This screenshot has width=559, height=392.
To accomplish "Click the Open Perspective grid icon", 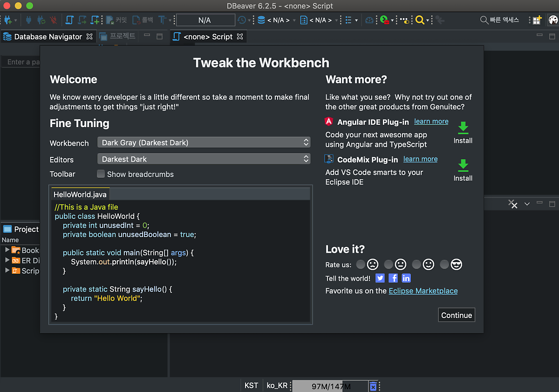I will pos(537,20).
